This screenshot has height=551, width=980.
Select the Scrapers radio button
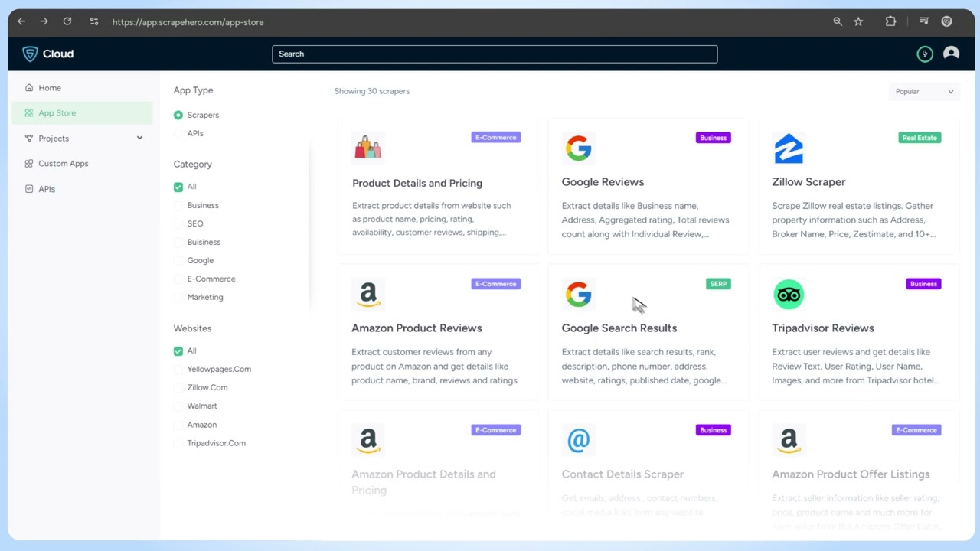point(178,115)
